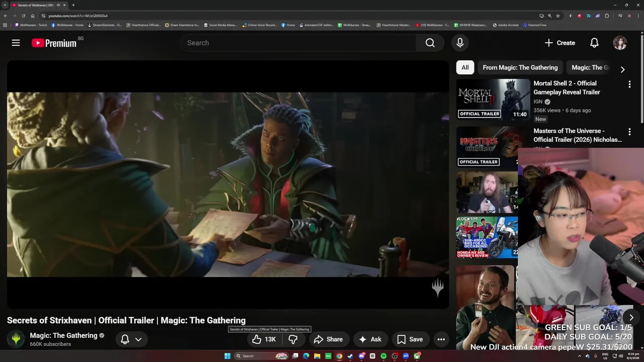Open options for Masters of The Universe video

tap(629, 132)
